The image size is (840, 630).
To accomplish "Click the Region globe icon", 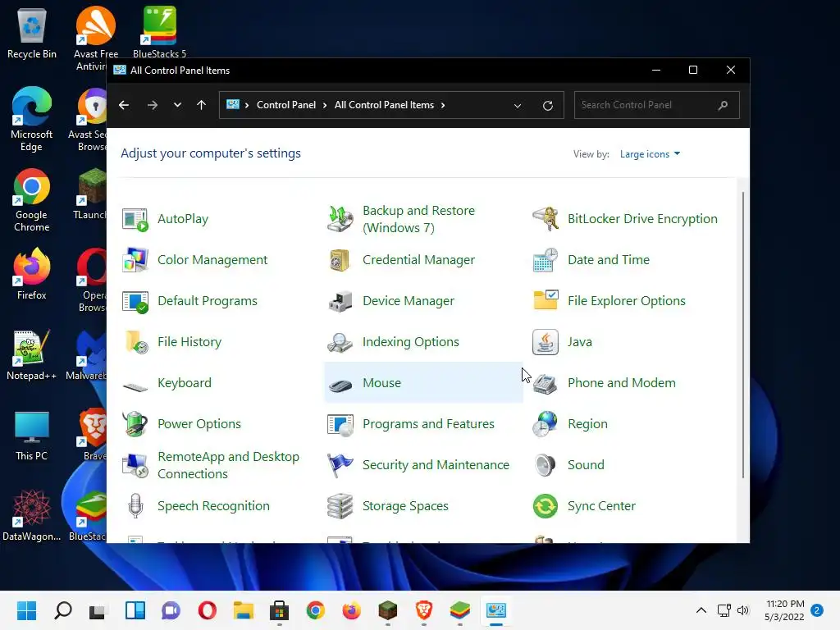I will point(546,424).
